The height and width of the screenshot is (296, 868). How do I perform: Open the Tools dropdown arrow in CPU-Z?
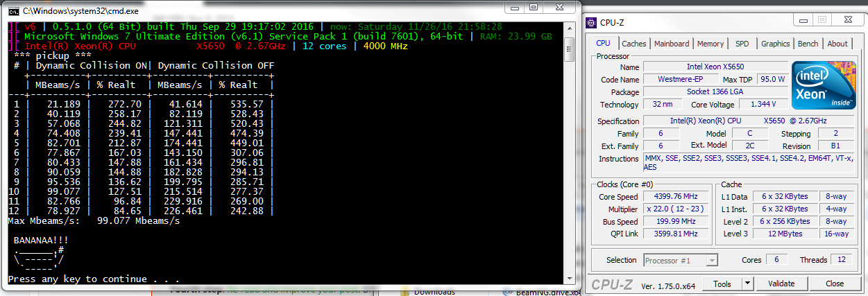747,284
